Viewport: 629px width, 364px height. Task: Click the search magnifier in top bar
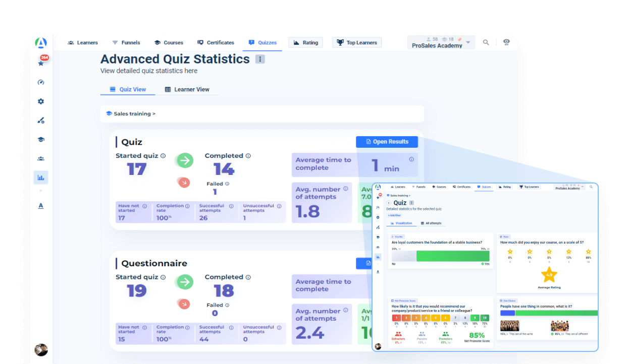tap(486, 43)
